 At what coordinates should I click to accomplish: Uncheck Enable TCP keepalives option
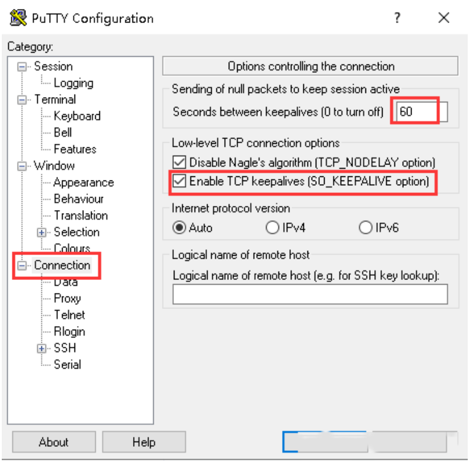pyautogui.click(x=179, y=181)
